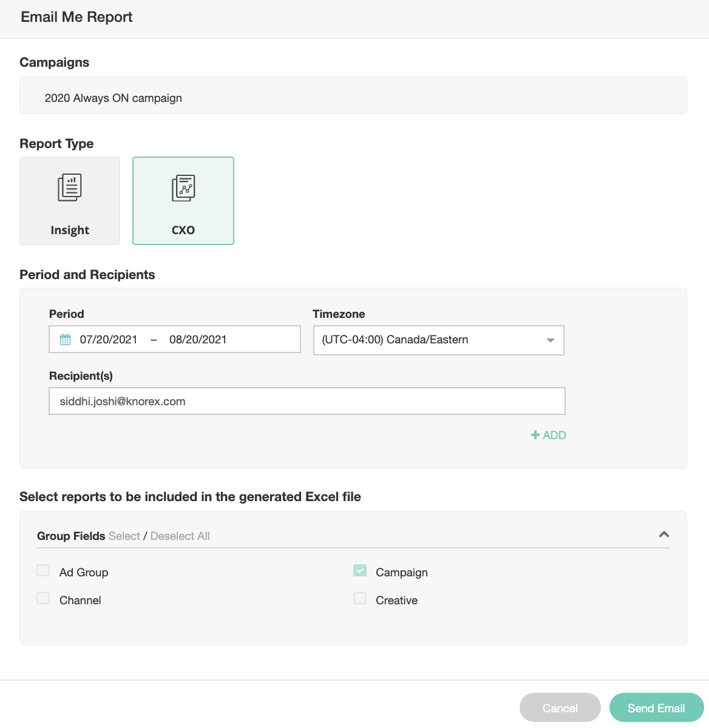Viewport: 709px width, 728px height.
Task: Select the CXO report type card
Action: point(183,201)
